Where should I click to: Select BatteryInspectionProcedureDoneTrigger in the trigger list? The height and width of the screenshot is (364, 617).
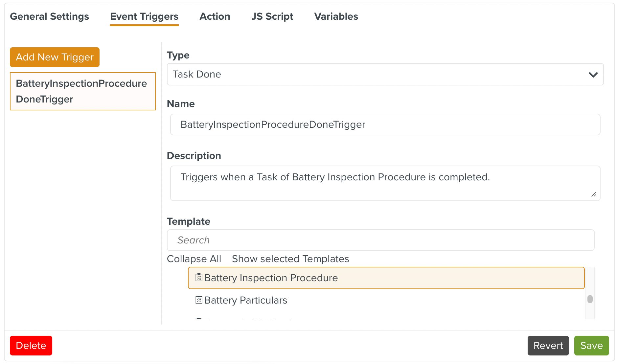click(x=82, y=91)
